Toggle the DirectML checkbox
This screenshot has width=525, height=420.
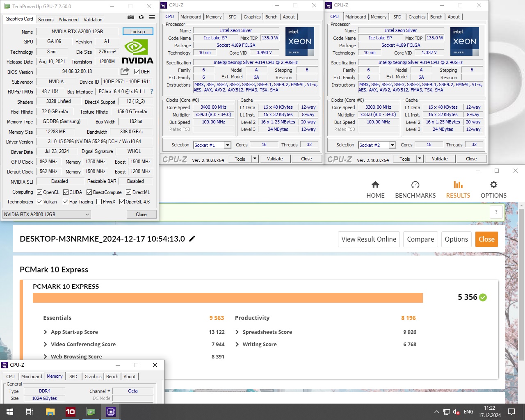click(128, 192)
